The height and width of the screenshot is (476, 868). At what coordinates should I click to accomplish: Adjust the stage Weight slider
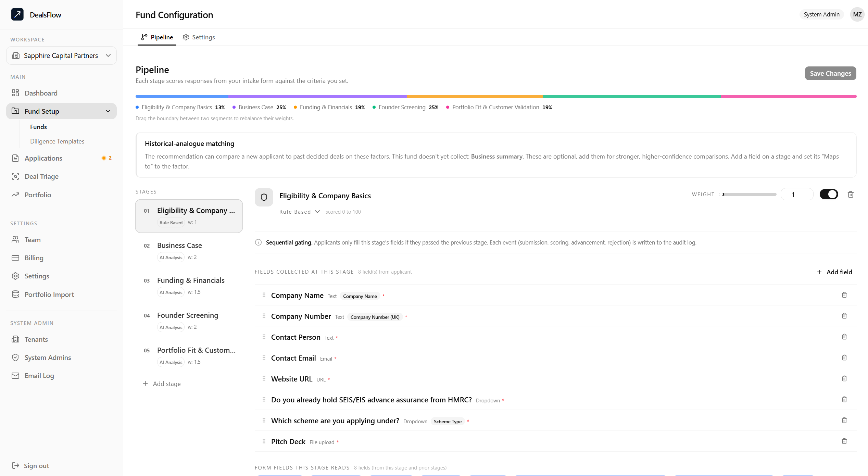click(749, 195)
